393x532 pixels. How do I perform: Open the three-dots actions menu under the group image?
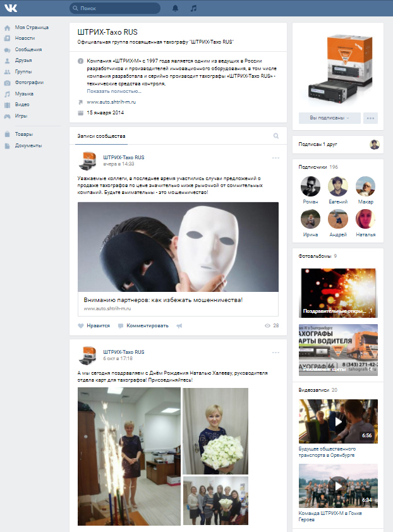pos(370,118)
